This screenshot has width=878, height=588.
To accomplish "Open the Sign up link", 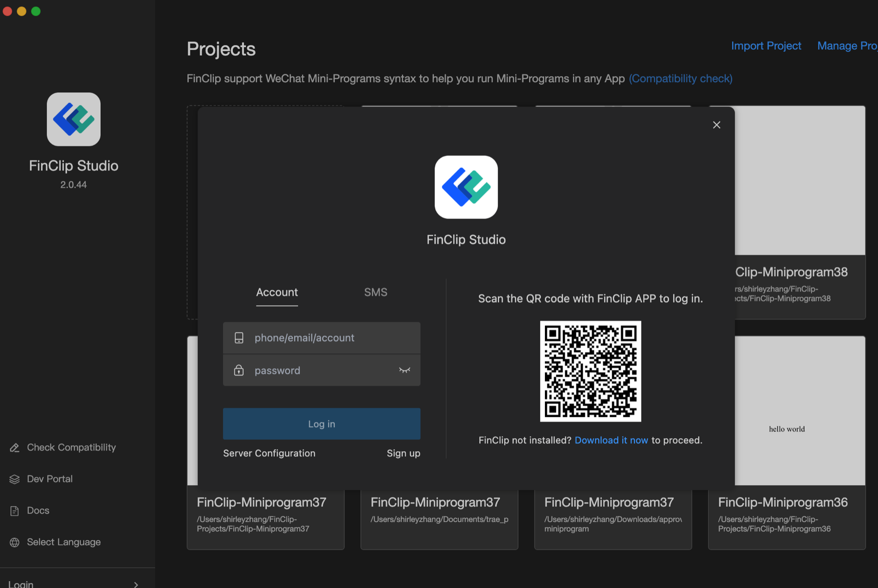I will [403, 453].
